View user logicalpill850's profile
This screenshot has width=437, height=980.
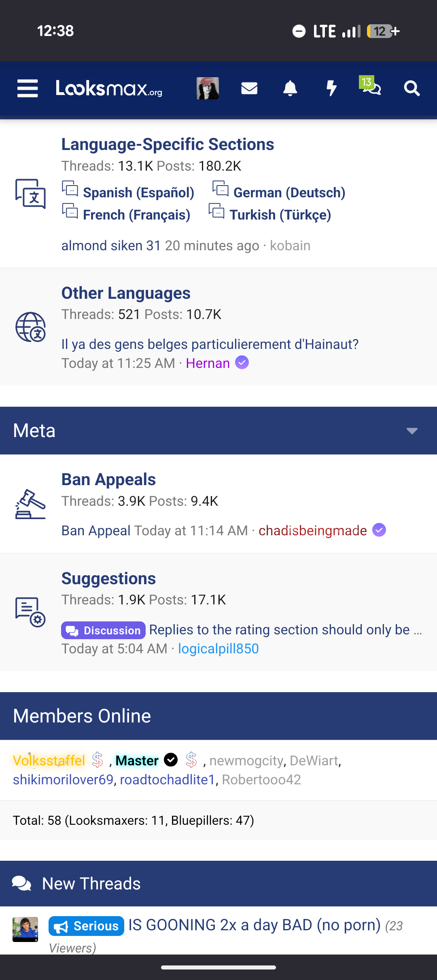point(218,648)
